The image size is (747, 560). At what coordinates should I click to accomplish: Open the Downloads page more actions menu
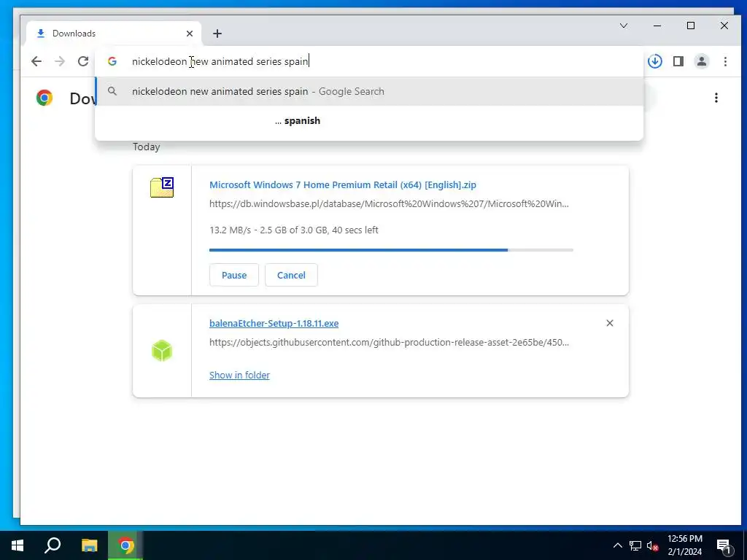tap(716, 98)
